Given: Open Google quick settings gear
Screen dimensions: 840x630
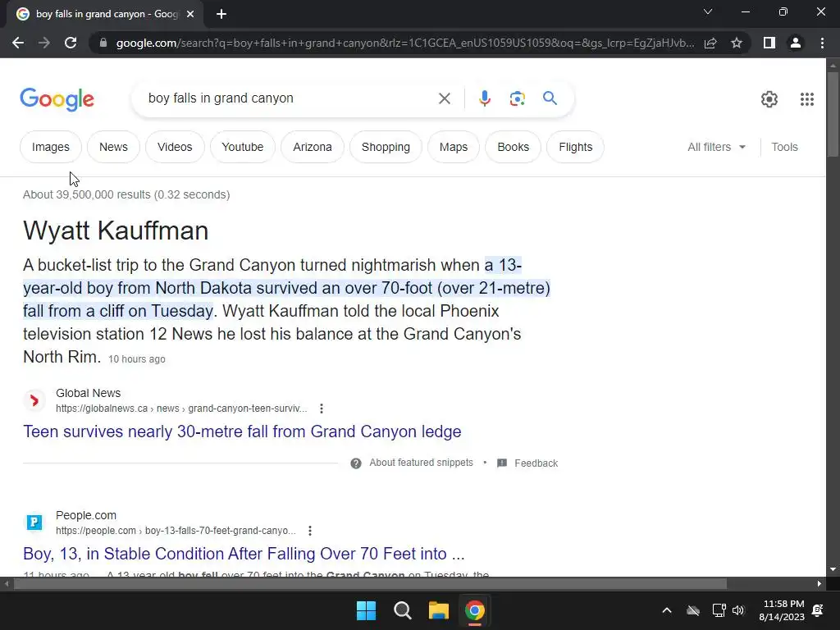Looking at the screenshot, I should (x=769, y=99).
